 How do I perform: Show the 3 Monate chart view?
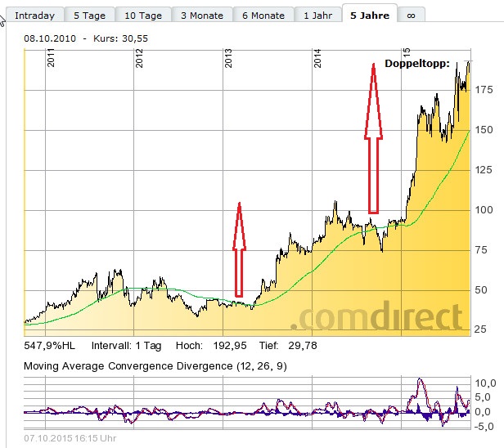coord(202,16)
